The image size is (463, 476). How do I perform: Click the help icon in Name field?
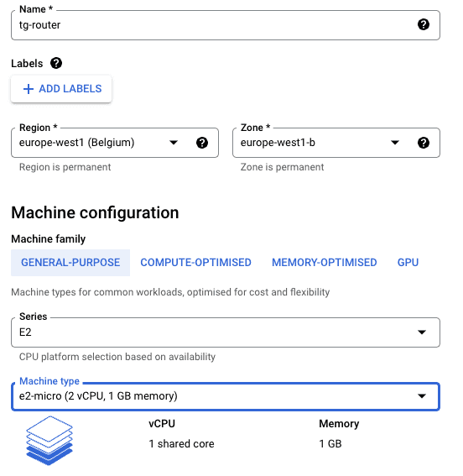pyautogui.click(x=424, y=24)
